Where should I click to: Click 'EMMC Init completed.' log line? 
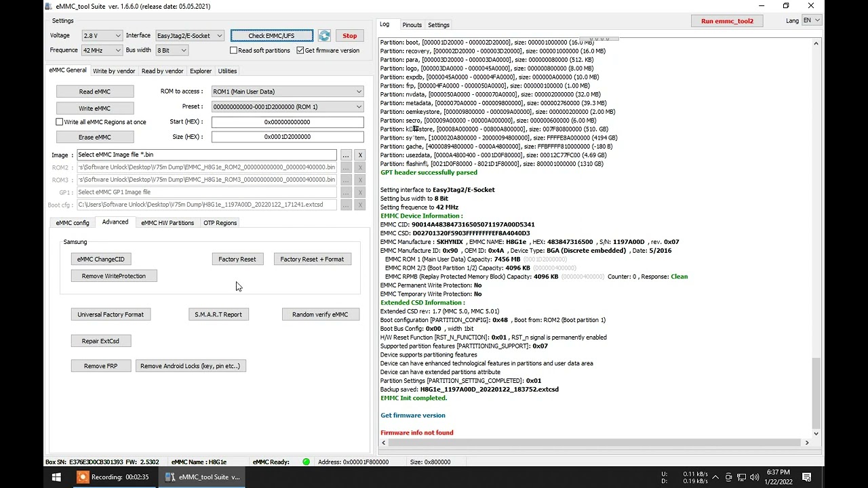(414, 398)
